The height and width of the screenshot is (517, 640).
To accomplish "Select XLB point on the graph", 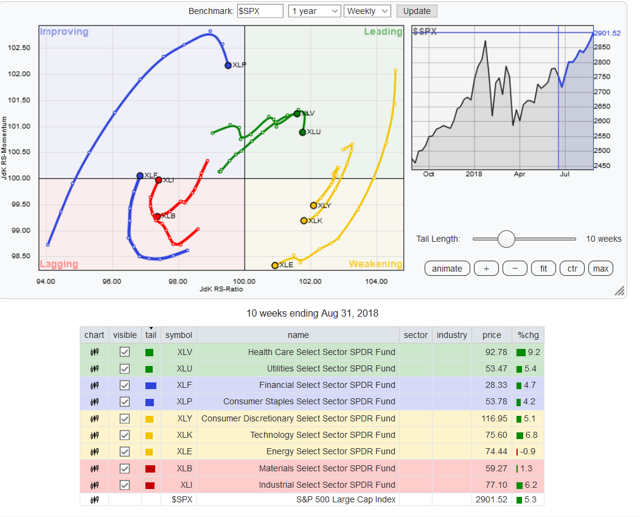I will click(x=157, y=217).
